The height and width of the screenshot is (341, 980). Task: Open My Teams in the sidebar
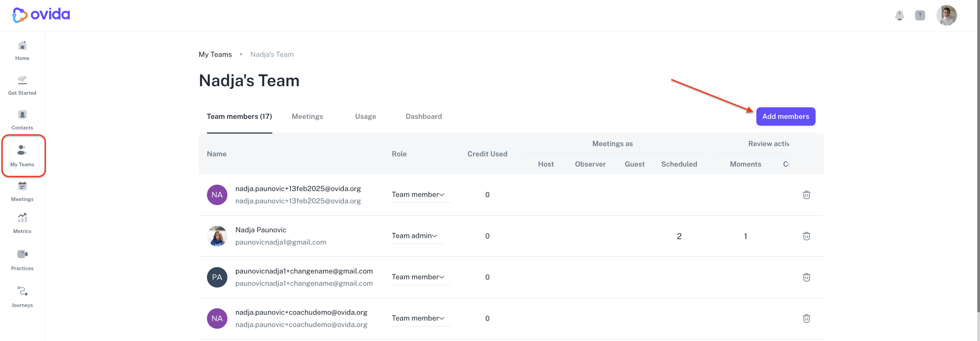tap(22, 156)
